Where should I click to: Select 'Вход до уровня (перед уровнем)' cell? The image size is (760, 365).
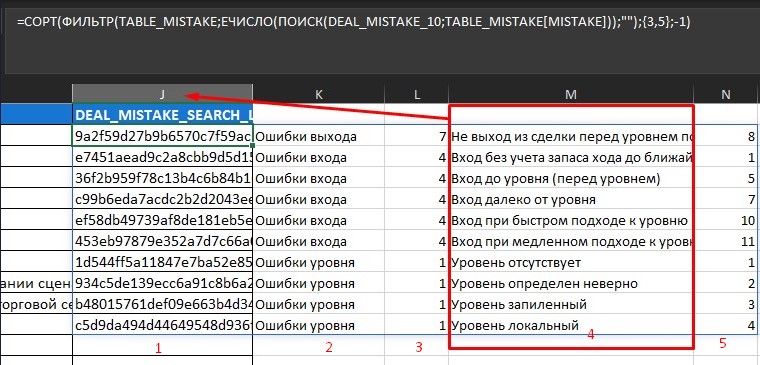point(571,178)
